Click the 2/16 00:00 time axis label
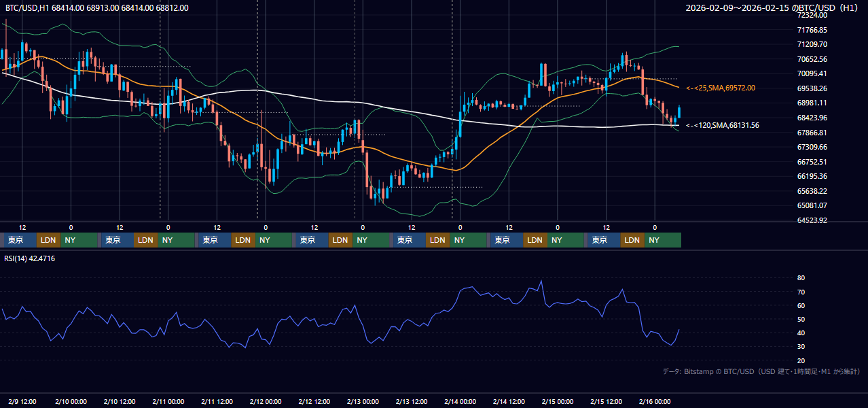Image resolution: width=868 pixels, height=408 pixels. (655, 401)
